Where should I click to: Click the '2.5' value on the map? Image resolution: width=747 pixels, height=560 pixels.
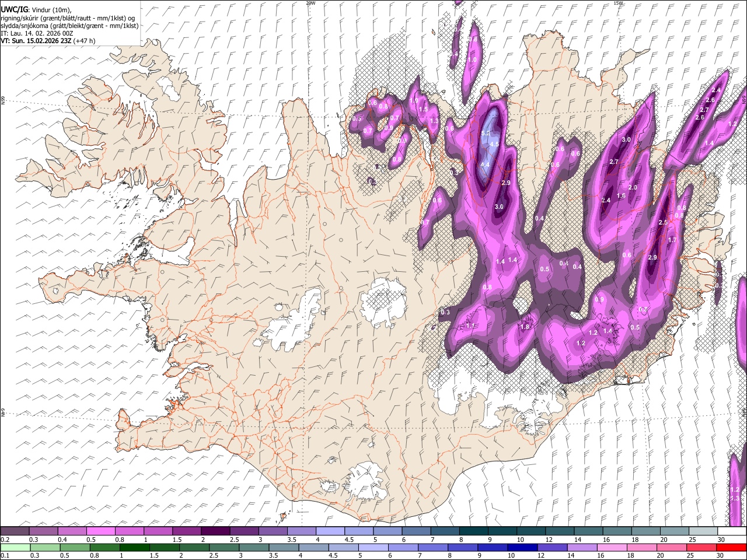click(x=663, y=223)
